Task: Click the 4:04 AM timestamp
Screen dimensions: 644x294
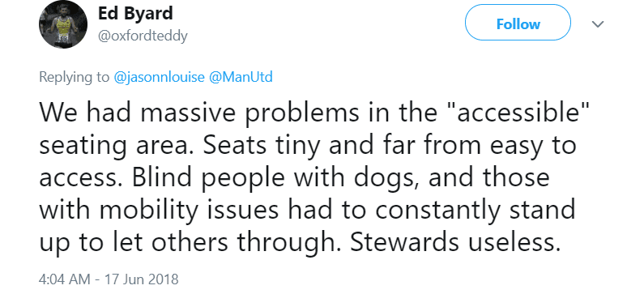Action: (x=65, y=279)
